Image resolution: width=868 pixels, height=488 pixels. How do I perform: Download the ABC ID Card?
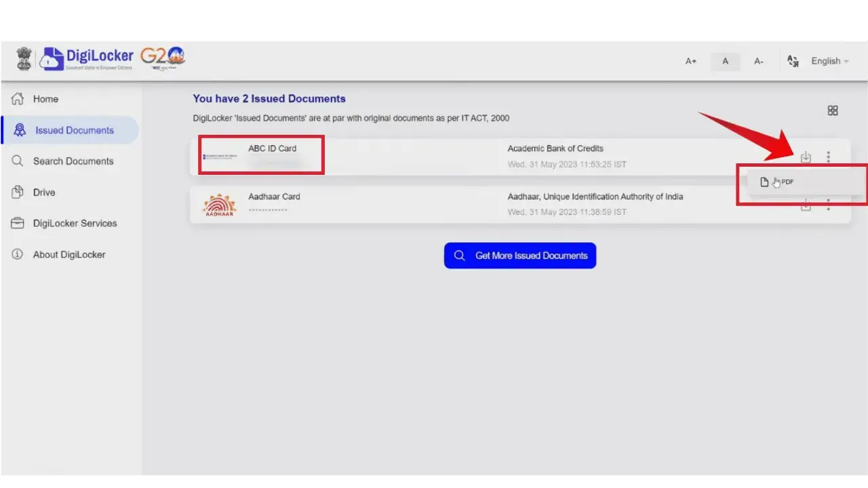tap(806, 157)
